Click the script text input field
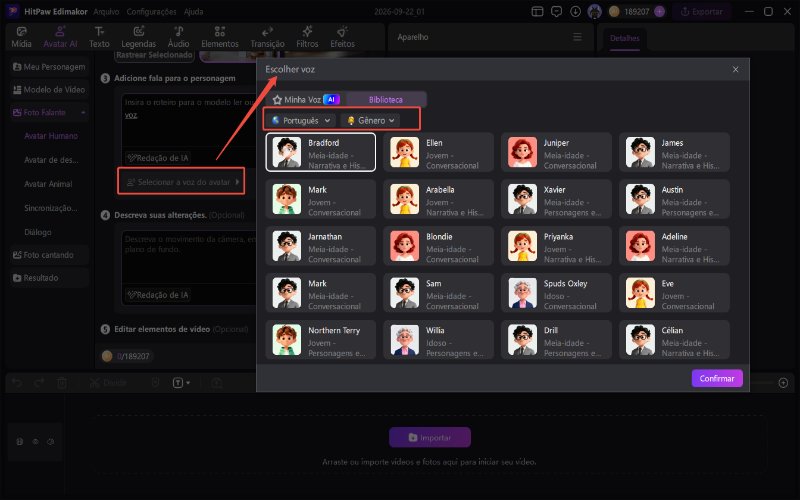Screen dimensions: 800x500 coord(189,120)
